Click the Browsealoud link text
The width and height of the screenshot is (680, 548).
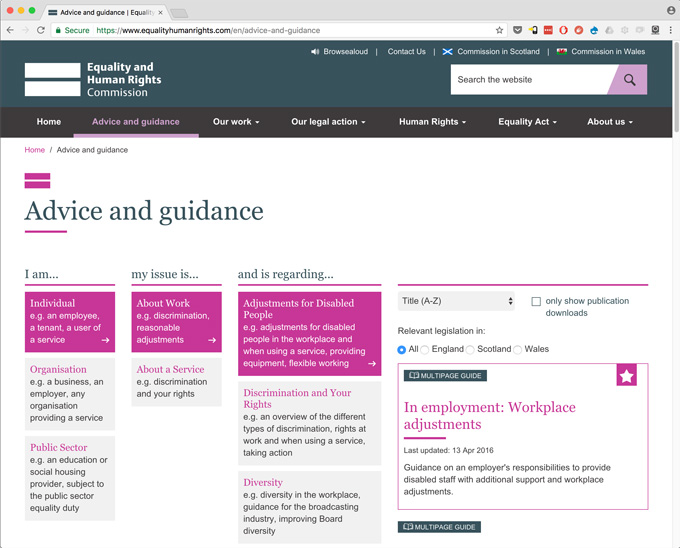click(x=346, y=52)
